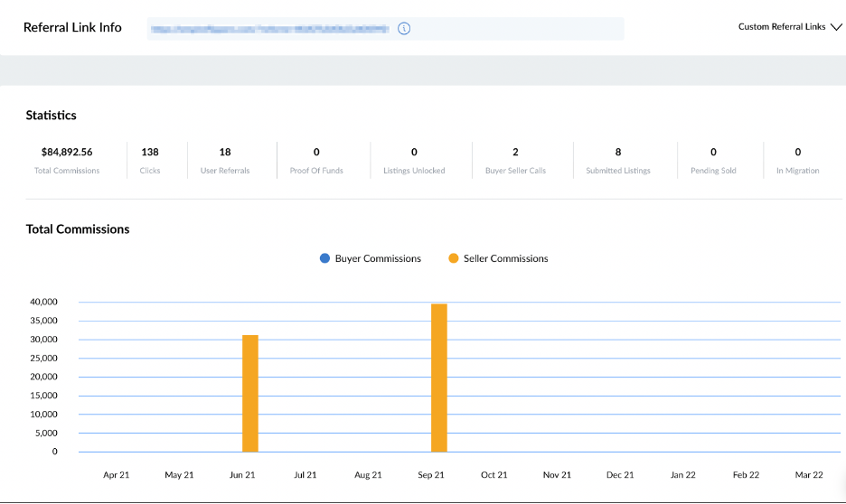Click the info icon beside referral link
This screenshot has width=846, height=504.
[404, 28]
